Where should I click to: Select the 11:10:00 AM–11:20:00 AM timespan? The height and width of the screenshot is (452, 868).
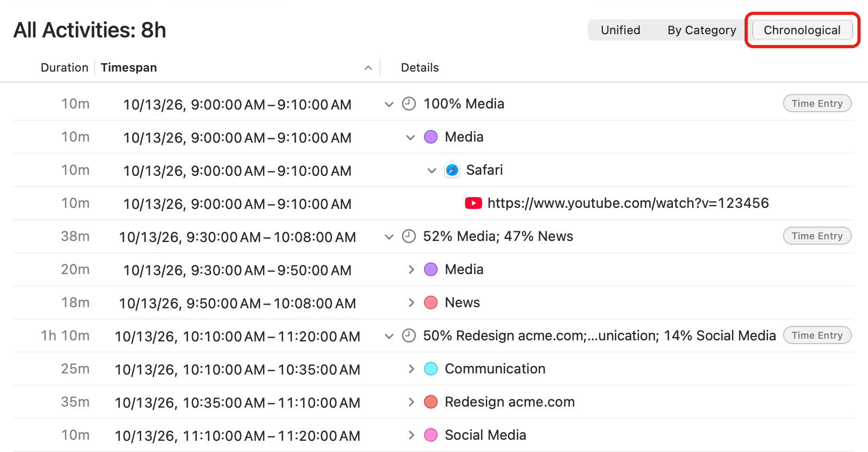237,435
